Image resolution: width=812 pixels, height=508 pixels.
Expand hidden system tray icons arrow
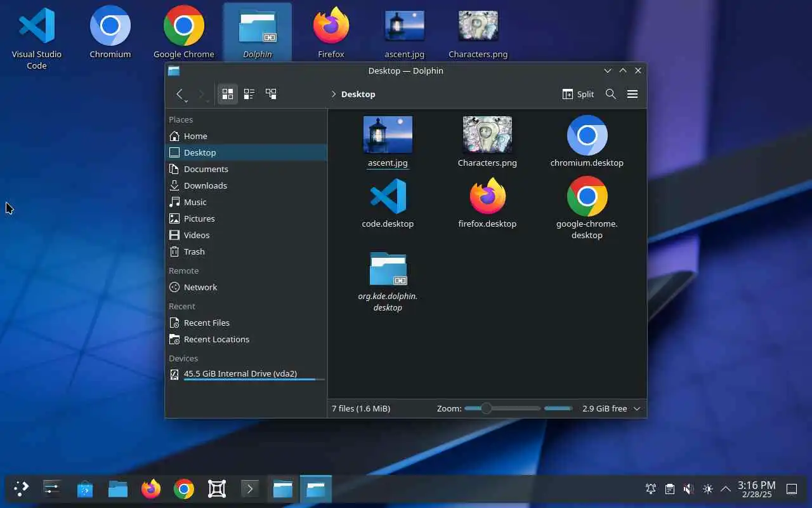pyautogui.click(x=726, y=489)
